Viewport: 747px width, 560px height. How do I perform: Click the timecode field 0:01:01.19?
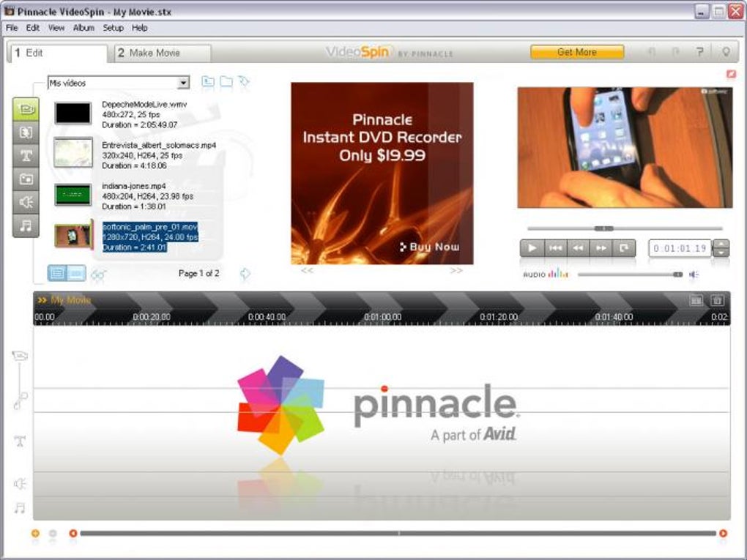tap(680, 248)
